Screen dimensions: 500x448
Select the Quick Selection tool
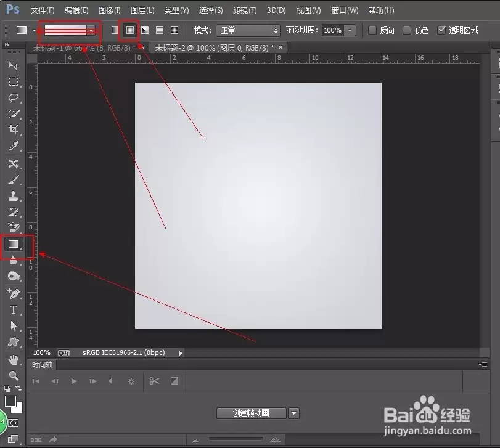coord(14,114)
